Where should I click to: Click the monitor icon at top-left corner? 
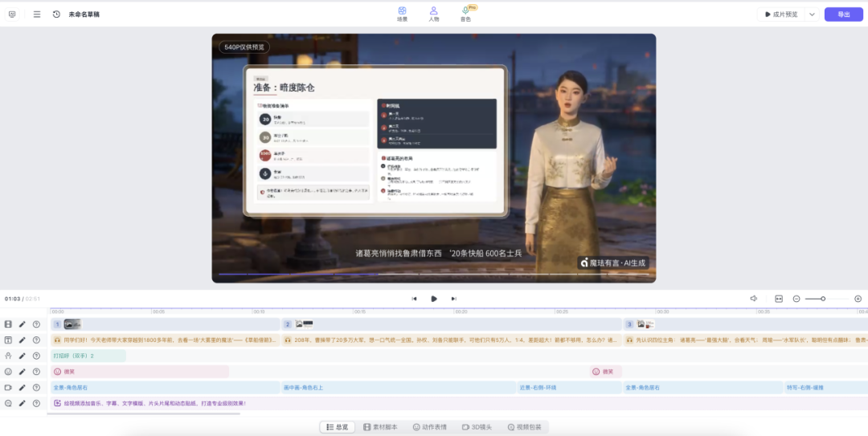point(12,14)
